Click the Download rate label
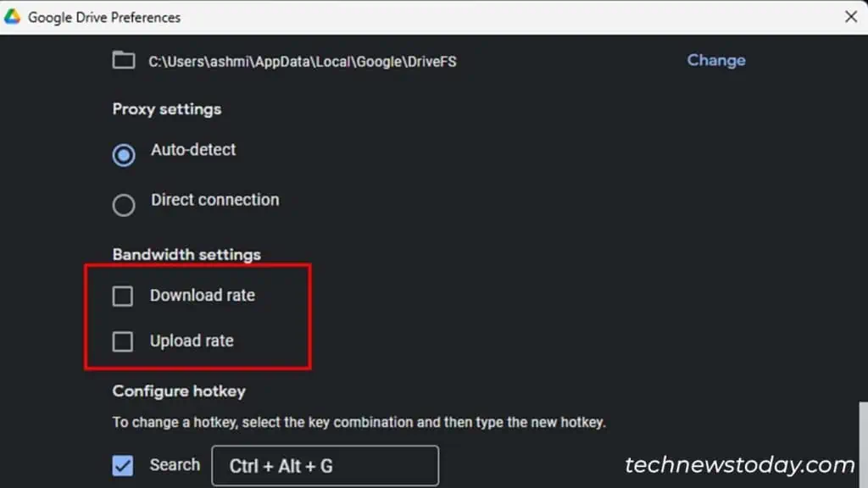 (203, 296)
